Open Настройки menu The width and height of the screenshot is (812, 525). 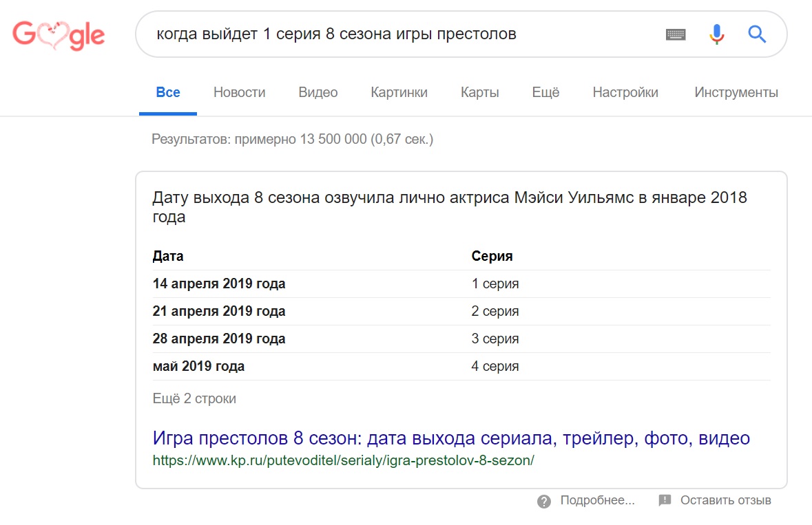[x=625, y=93]
